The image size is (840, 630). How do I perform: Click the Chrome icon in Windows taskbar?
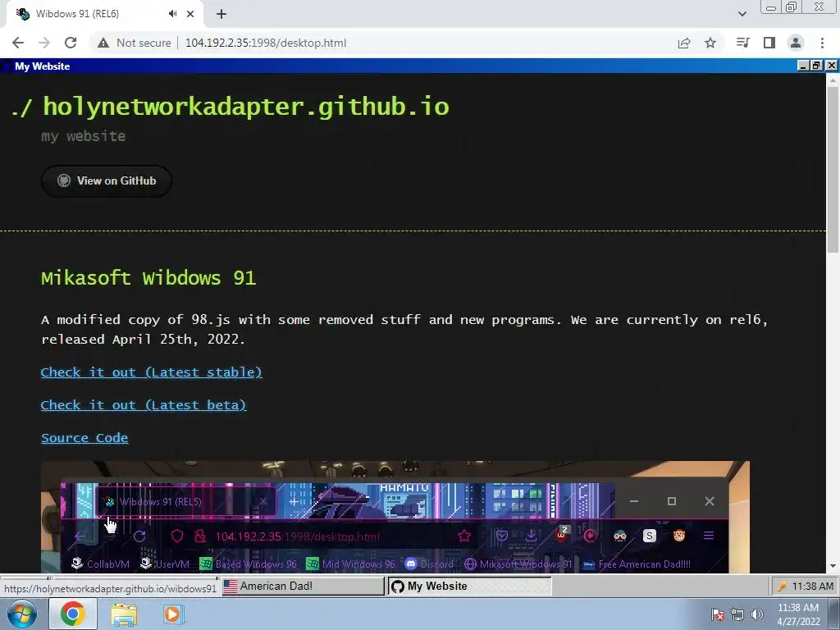coord(73,614)
